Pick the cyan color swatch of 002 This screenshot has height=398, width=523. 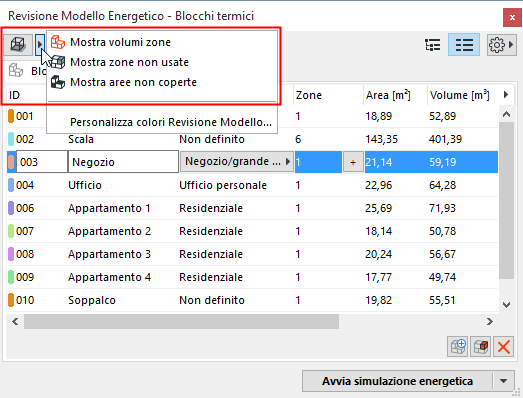click(11, 139)
